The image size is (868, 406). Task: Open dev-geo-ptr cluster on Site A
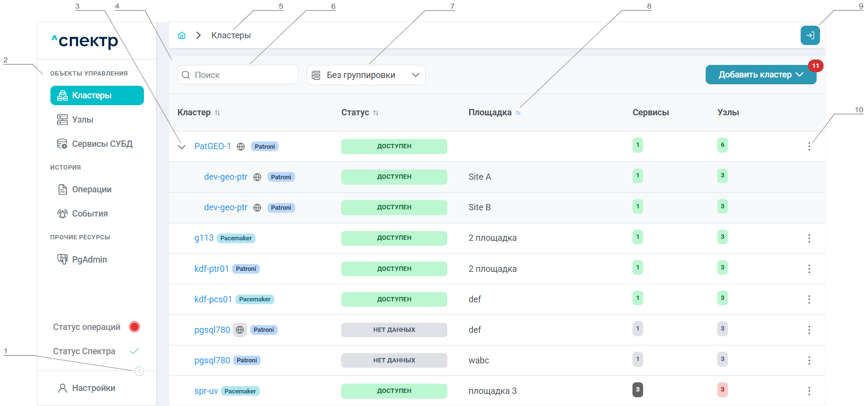tap(225, 177)
